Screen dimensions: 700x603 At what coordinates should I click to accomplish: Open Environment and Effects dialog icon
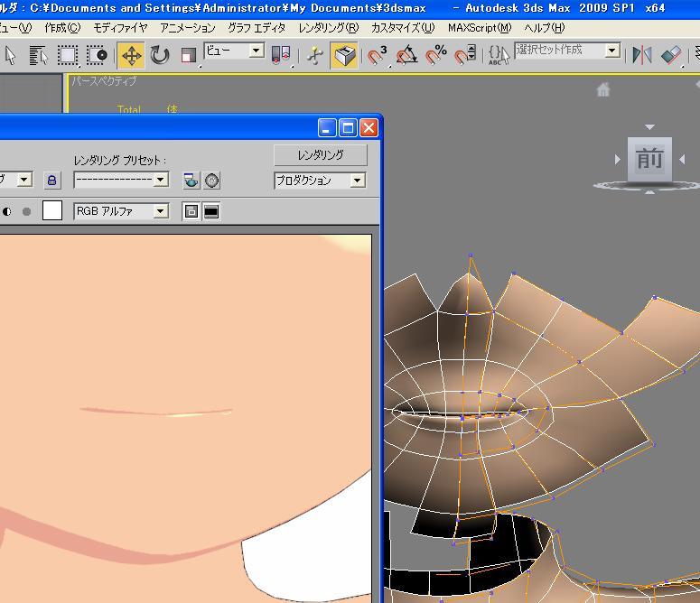pyautogui.click(x=211, y=181)
